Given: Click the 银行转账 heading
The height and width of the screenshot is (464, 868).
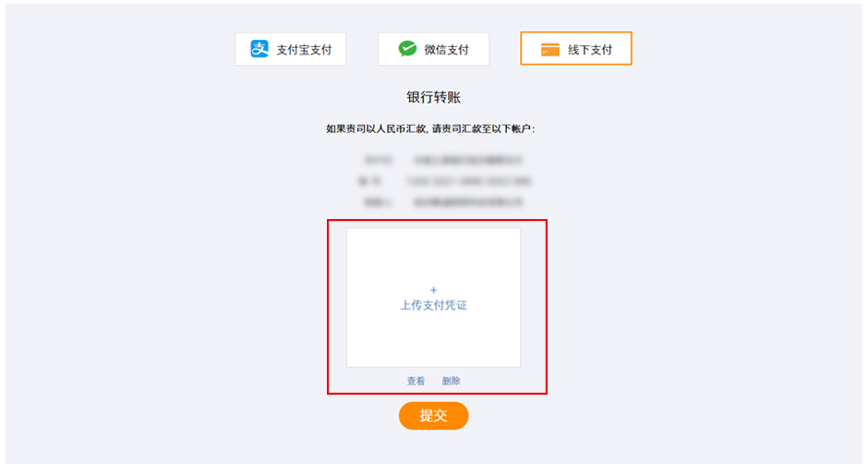Looking at the screenshot, I should [x=433, y=98].
